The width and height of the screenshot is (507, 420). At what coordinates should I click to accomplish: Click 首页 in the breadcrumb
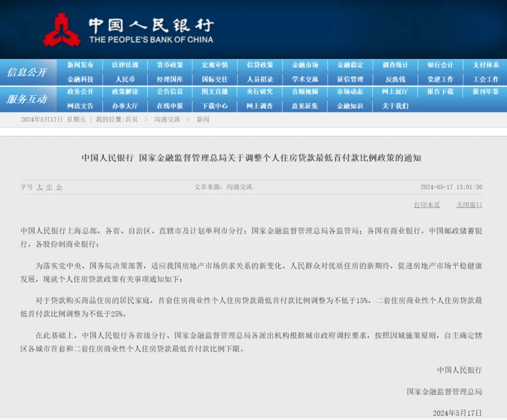coord(131,120)
